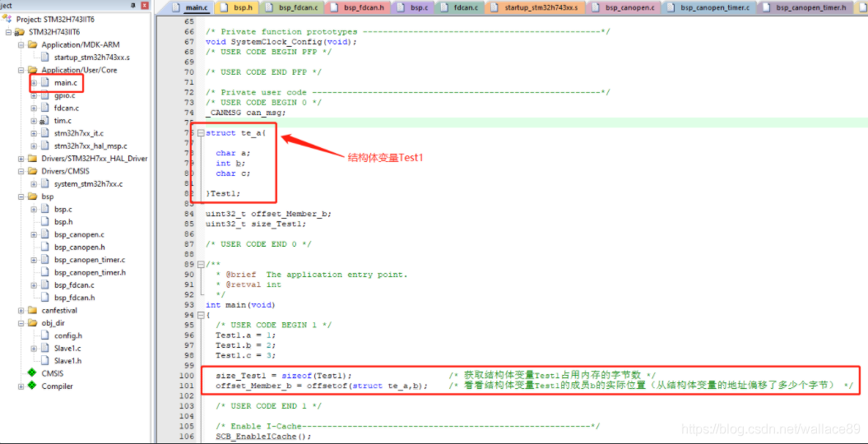Click the file icon on the bsp_canopen.c tab
Viewport: 868px width, 444px height.
pos(596,7)
